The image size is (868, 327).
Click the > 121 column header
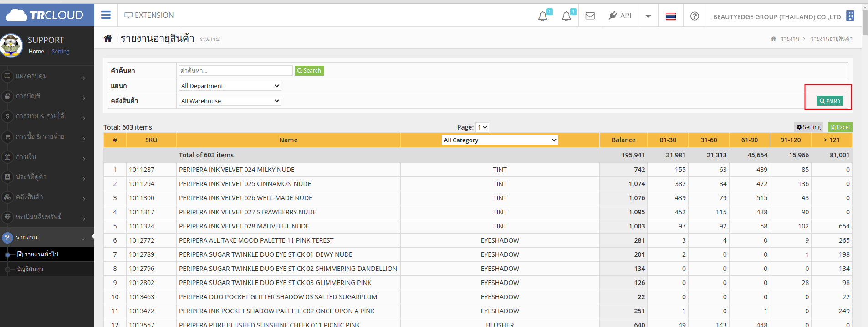(832, 140)
